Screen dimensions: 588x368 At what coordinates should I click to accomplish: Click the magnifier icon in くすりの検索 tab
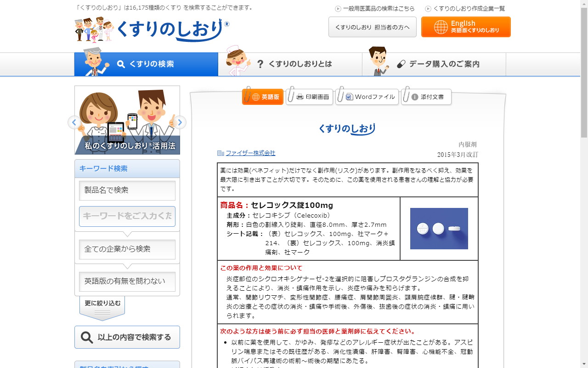pyautogui.click(x=121, y=64)
